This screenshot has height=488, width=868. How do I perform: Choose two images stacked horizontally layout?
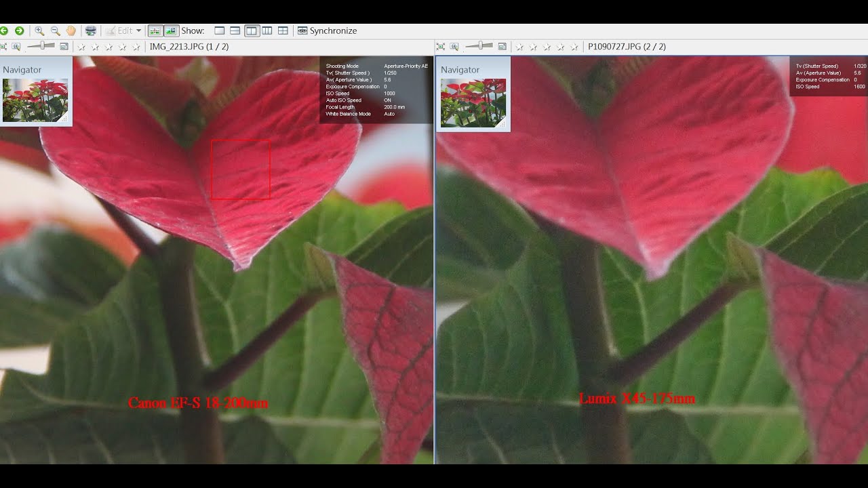tap(235, 30)
